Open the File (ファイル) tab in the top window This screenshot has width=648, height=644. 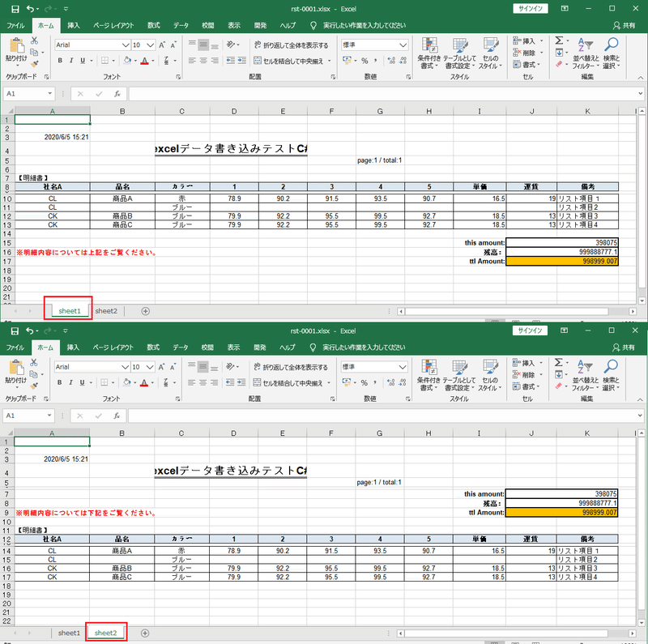point(15,25)
